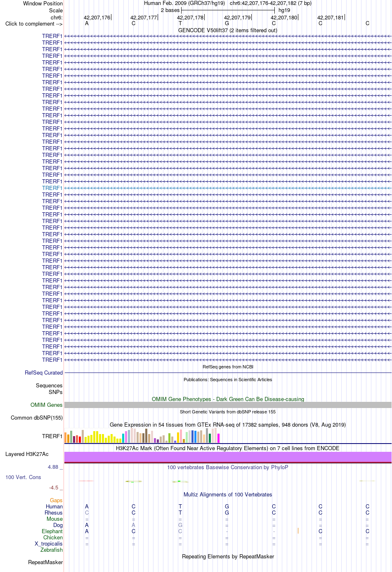Screen dimensions: 392x572
Task: Click the orange insertion marker in Elephant row
Action: (298, 531)
